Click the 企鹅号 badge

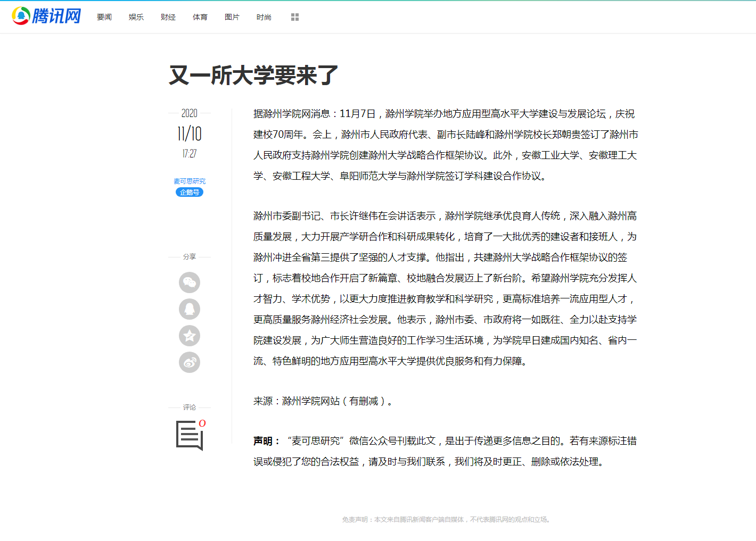click(190, 192)
